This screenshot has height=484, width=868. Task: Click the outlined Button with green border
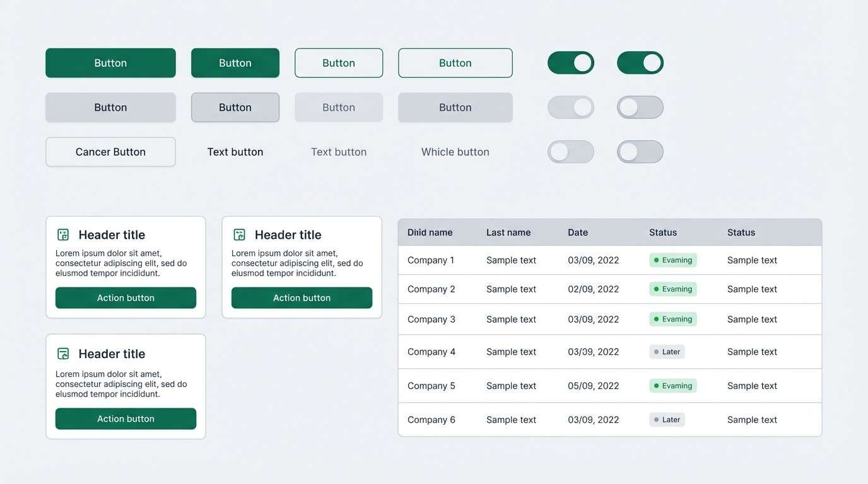coord(339,62)
